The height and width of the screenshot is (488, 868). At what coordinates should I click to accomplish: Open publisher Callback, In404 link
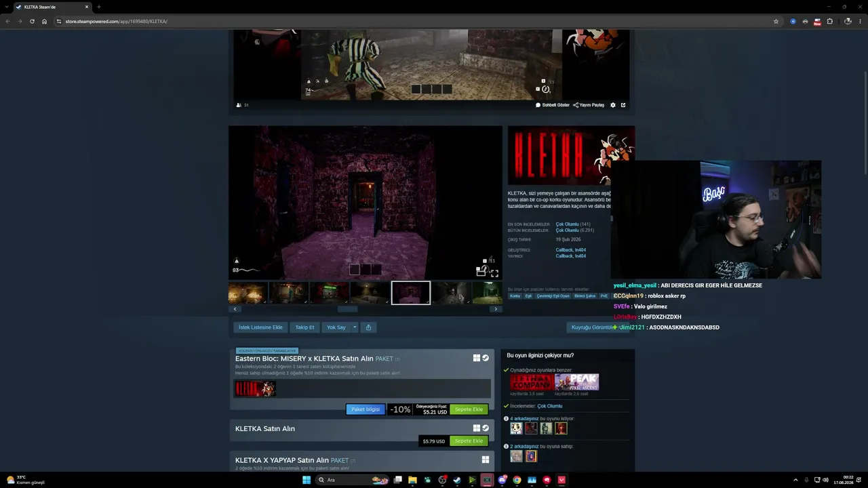pos(571,256)
